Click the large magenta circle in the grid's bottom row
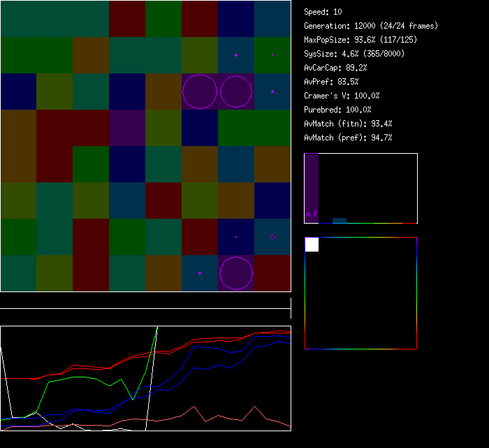Image resolution: width=489 pixels, height=448 pixels. click(x=235, y=273)
